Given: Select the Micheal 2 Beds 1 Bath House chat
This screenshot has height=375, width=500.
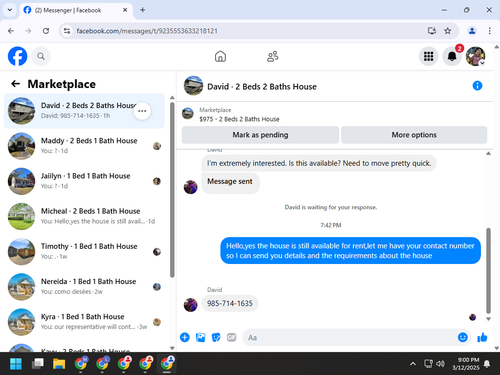Looking at the screenshot, I should coord(84,216).
